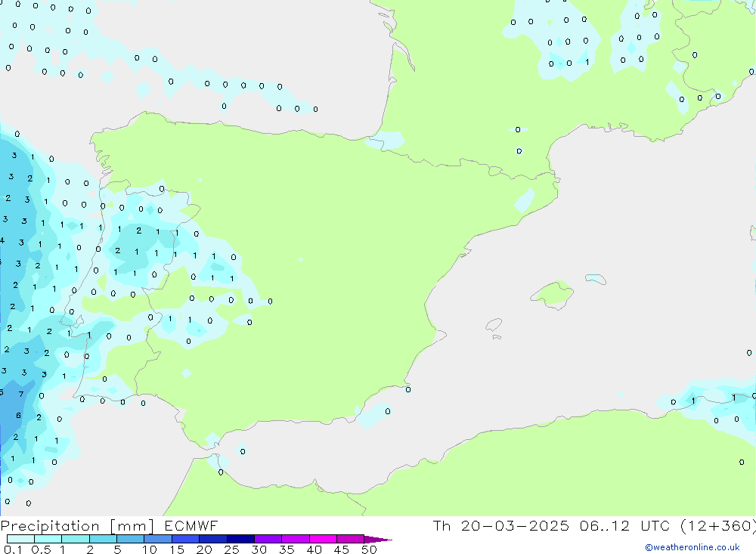Click the legend label '50'
This screenshot has height=554, width=756.
[369, 549]
